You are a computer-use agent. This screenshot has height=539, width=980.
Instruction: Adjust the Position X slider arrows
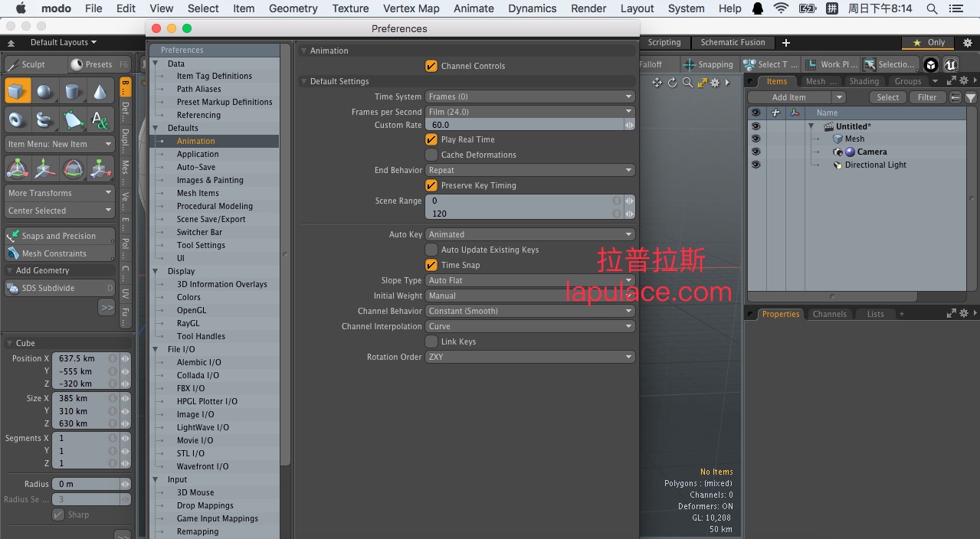(x=125, y=358)
